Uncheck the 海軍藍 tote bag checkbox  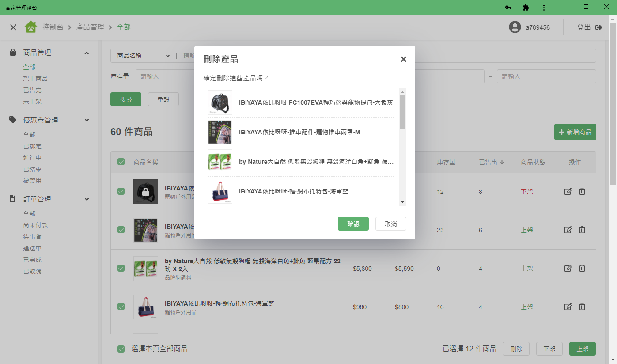pyautogui.click(x=121, y=307)
